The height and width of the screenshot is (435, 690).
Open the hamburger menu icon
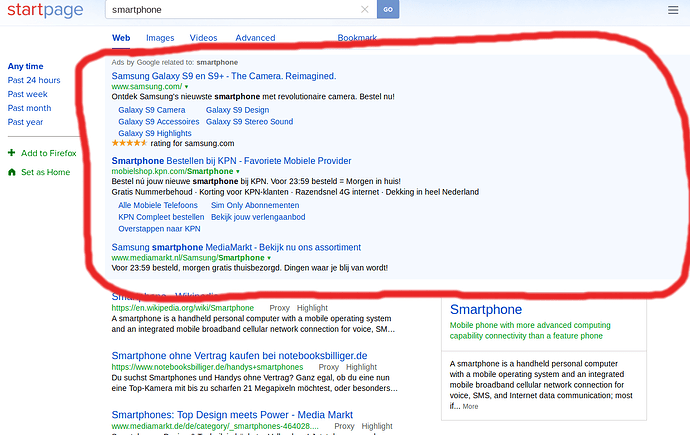(673, 10)
